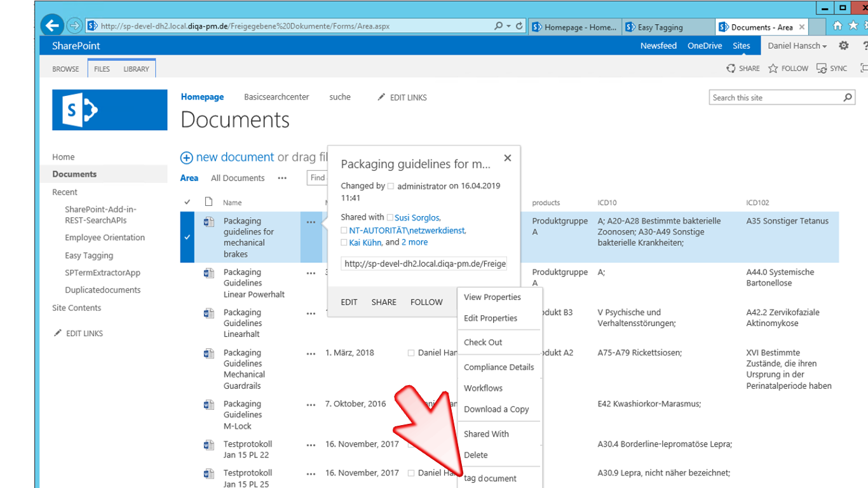Viewport: 868px width, 488px height.
Task: Open ellipsis for Packaging Guidelines Linear Powerhalt
Action: (311, 273)
